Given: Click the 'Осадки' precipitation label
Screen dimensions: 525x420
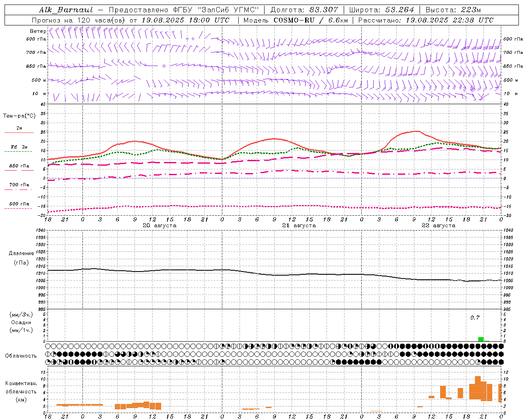Looking at the screenshot, I should point(21,322).
